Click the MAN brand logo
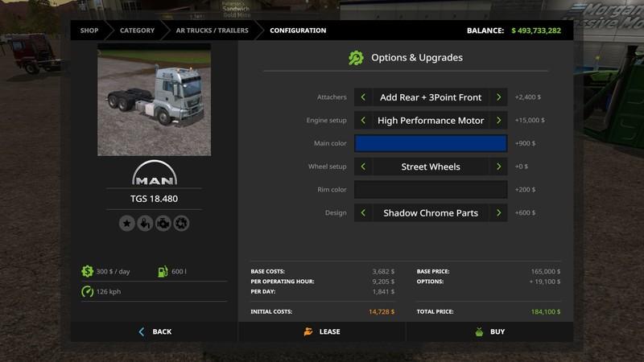 154,175
